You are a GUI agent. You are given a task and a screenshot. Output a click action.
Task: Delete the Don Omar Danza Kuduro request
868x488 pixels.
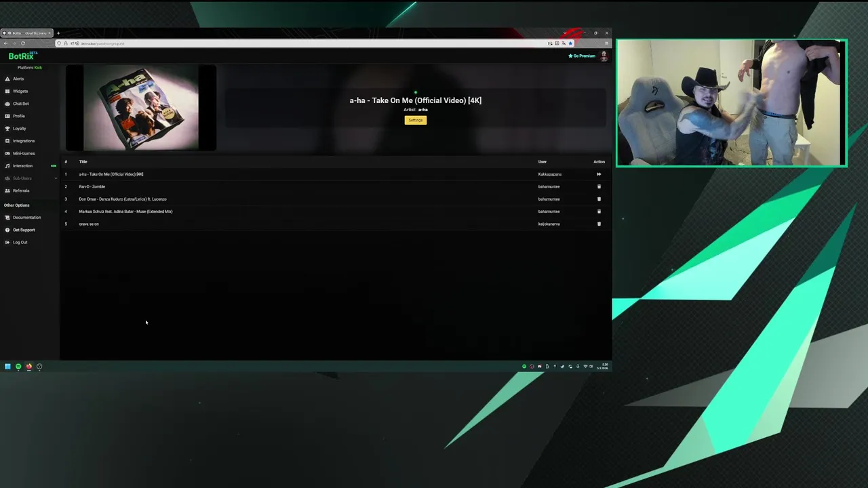(599, 199)
